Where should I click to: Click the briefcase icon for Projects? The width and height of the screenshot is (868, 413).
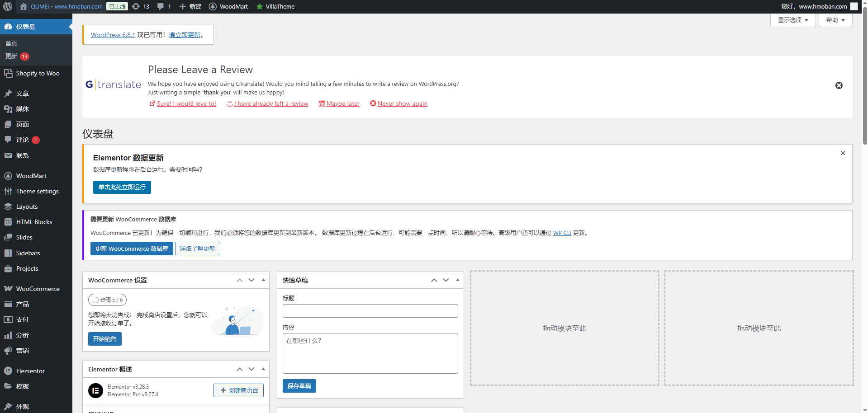[x=8, y=268]
